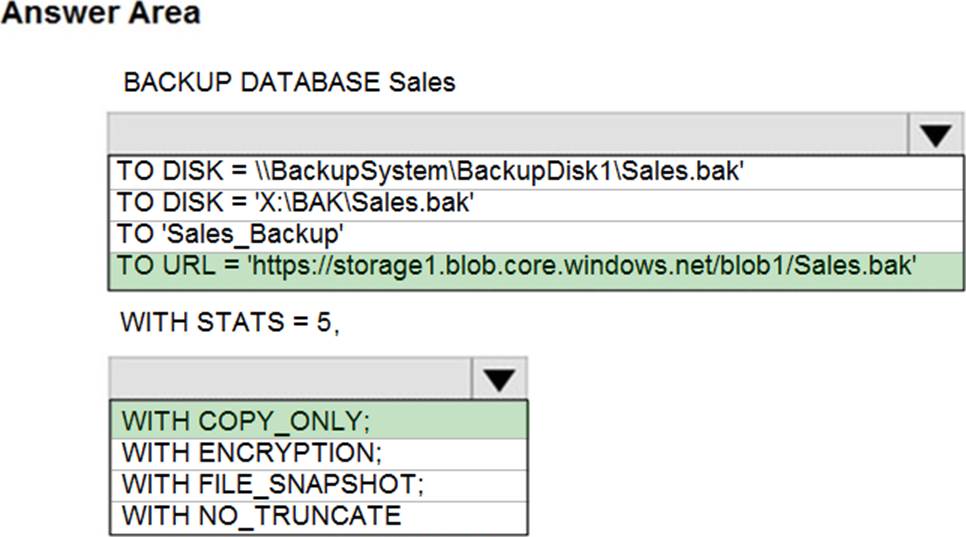This screenshot has width=966, height=537.
Task: Open the second dropdown arrow below WITH STATS
Action: coord(499,378)
